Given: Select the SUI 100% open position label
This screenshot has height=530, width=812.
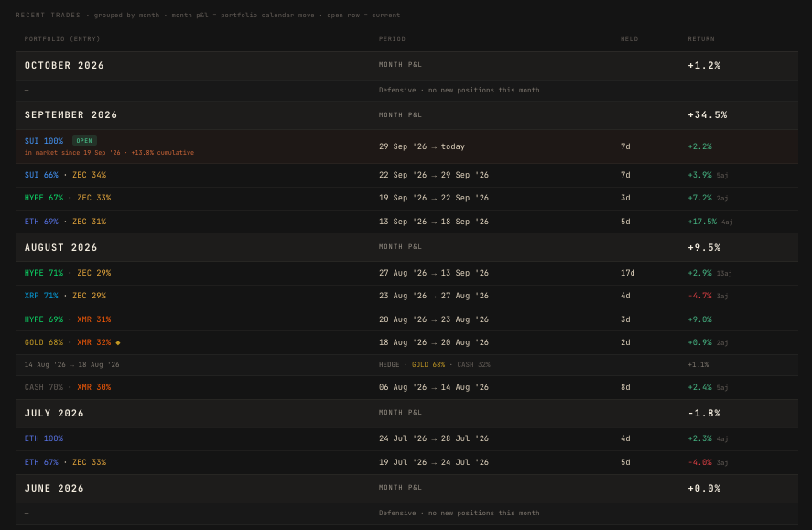Looking at the screenshot, I should (x=44, y=141).
